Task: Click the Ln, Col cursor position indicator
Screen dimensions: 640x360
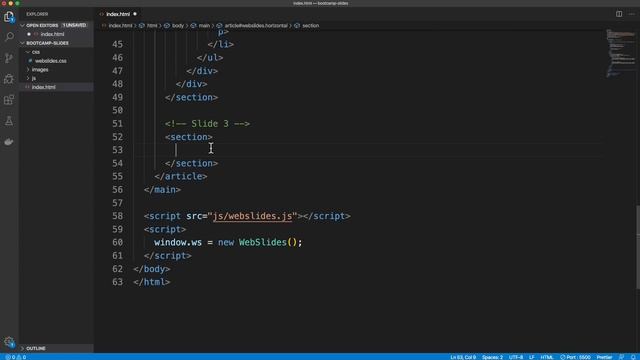Action: [463, 357]
